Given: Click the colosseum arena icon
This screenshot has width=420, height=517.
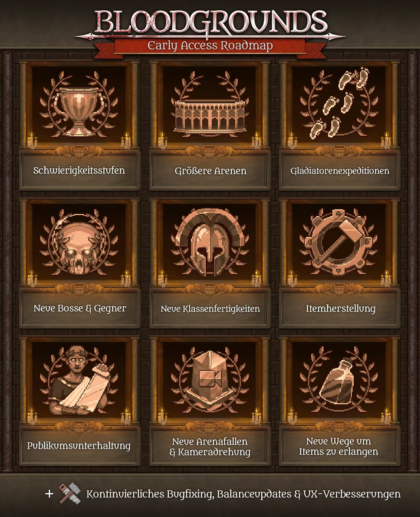Looking at the screenshot, I should 210,116.
